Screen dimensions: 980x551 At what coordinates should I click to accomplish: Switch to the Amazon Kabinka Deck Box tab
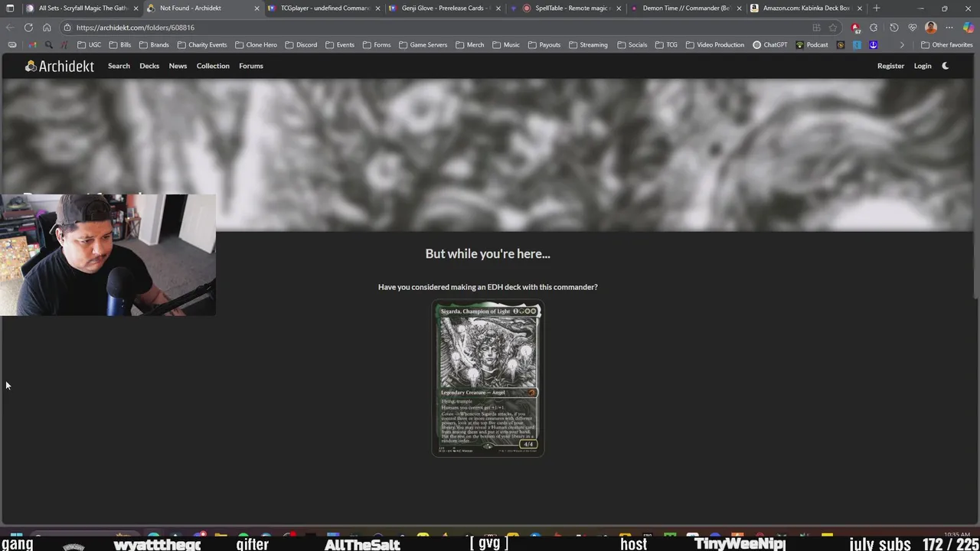tap(806, 8)
